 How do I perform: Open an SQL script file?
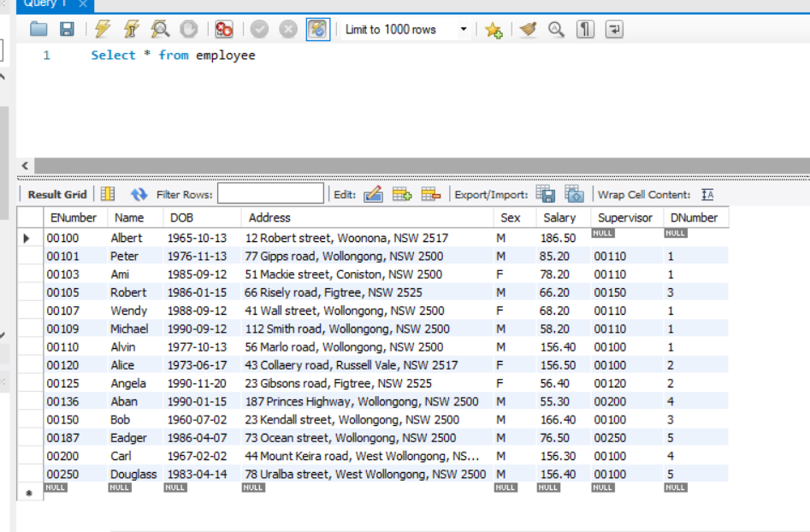point(38,29)
